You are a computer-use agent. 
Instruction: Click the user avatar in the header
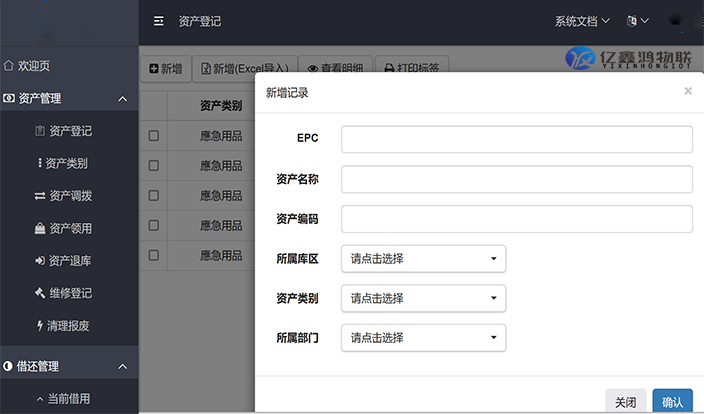(676, 21)
